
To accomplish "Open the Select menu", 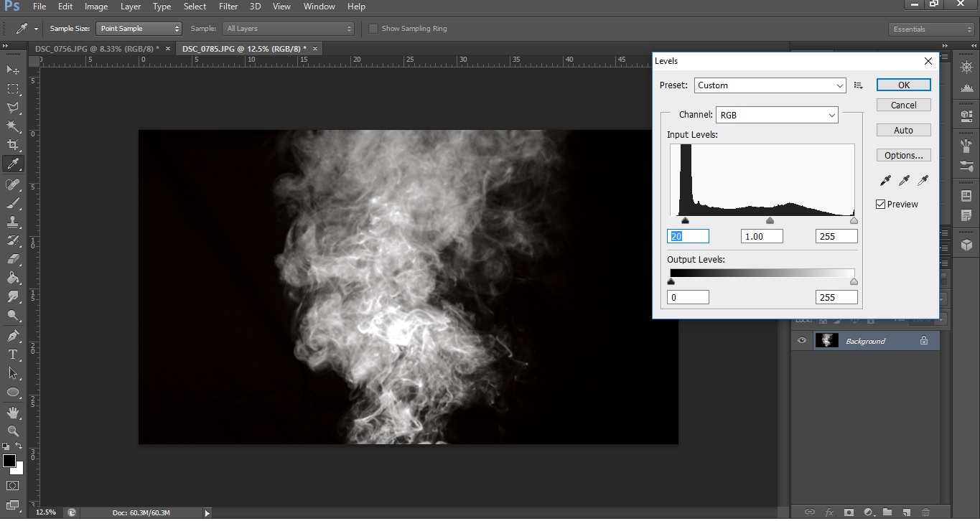I will click(195, 6).
